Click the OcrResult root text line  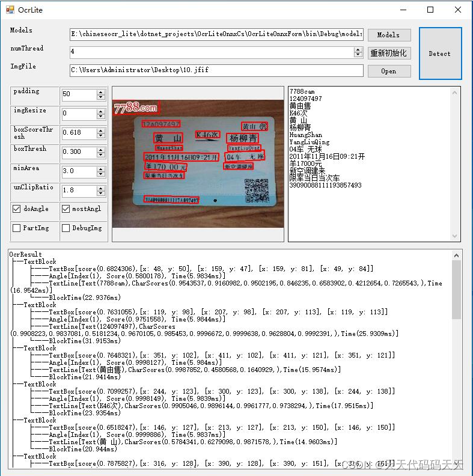(25, 254)
